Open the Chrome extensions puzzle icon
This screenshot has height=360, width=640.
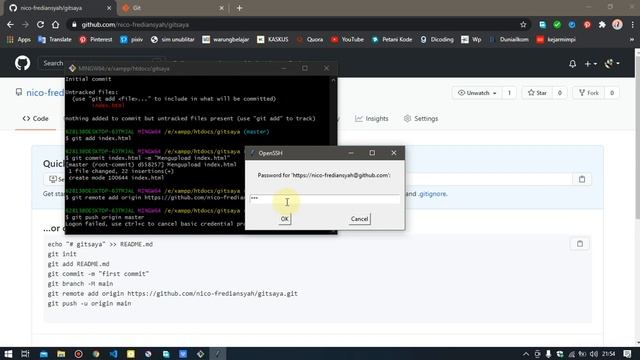click(x=602, y=24)
